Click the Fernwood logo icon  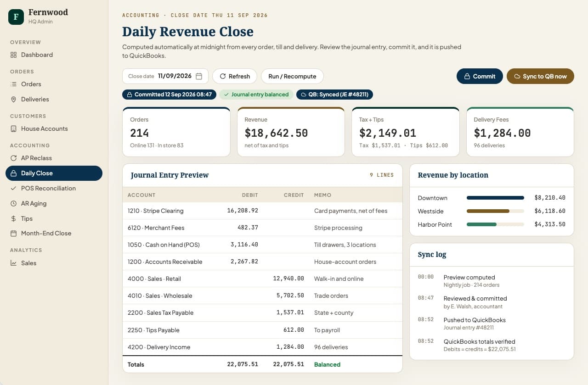click(16, 17)
